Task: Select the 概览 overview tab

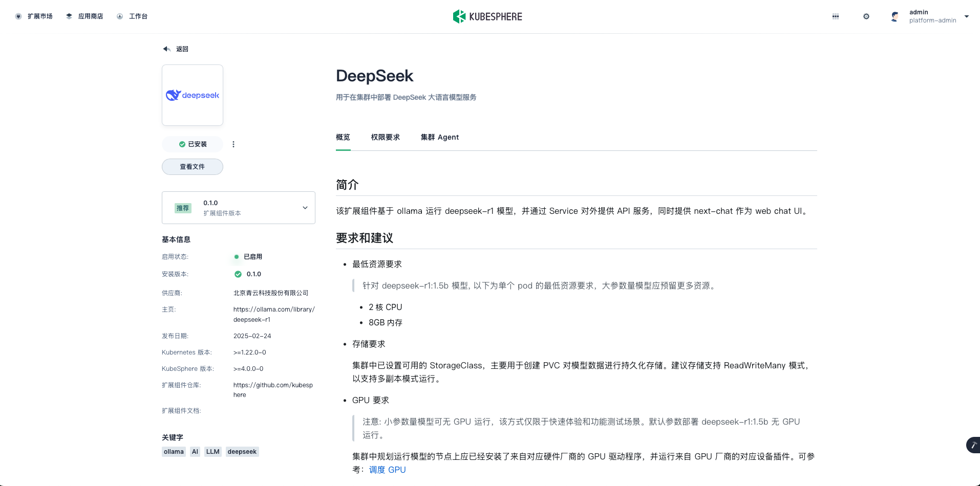Action: pos(343,137)
